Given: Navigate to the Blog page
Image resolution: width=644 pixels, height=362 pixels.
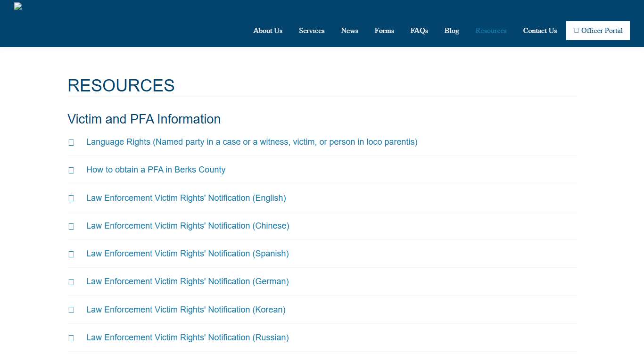Looking at the screenshot, I should (x=451, y=31).
